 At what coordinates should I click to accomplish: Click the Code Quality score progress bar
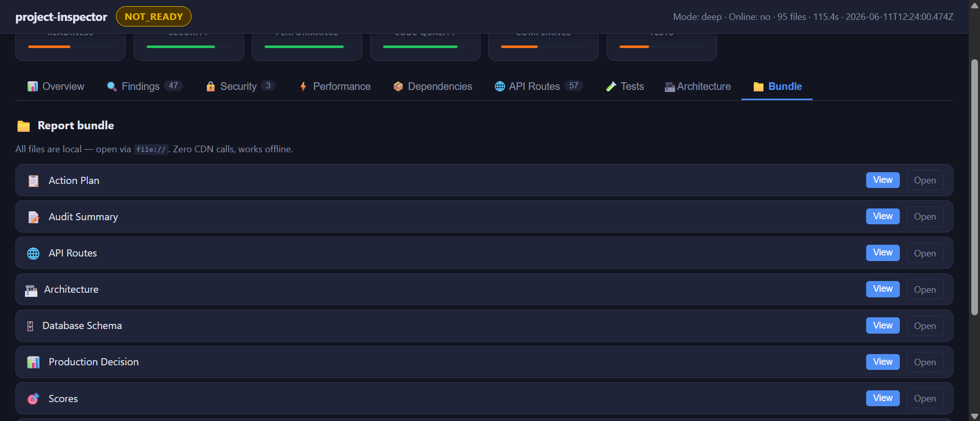[425, 46]
